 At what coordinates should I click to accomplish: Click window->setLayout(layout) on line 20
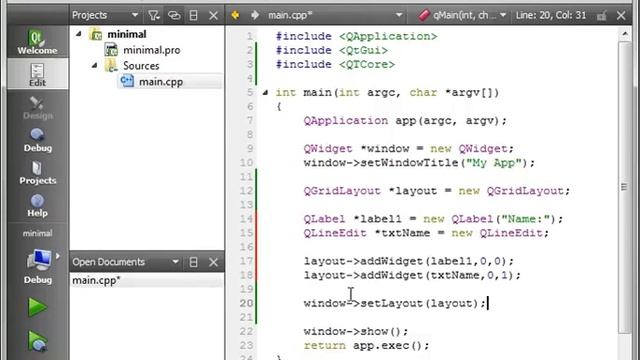(395, 303)
